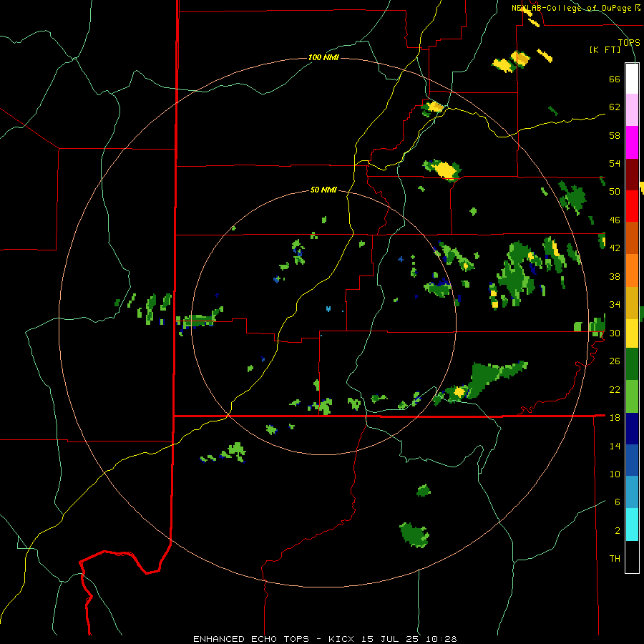Screen dimensions: 644x644
Task: Click the '14' legend value
Action: click(x=615, y=446)
